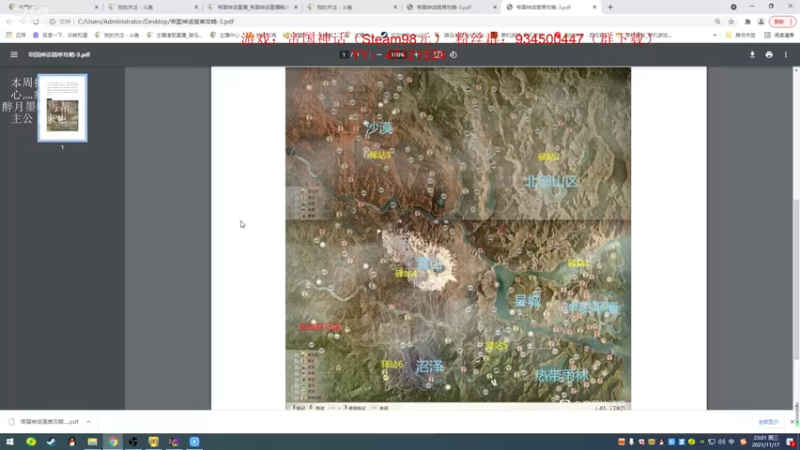Viewport: 800px width, 450px height.
Task: Open the 应用 apps bookmark shortcut
Action: pyautogui.click(x=16, y=35)
